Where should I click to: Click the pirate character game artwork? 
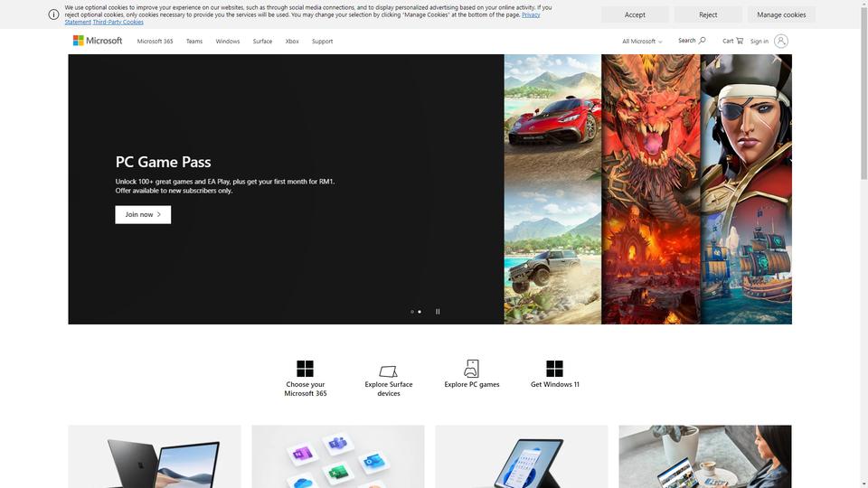pos(746,189)
